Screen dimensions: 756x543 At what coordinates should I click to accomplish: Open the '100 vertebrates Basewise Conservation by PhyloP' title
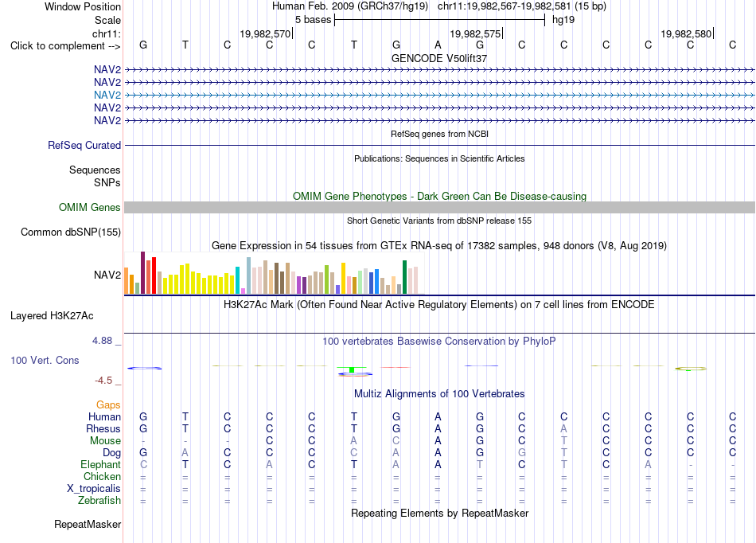pos(439,342)
